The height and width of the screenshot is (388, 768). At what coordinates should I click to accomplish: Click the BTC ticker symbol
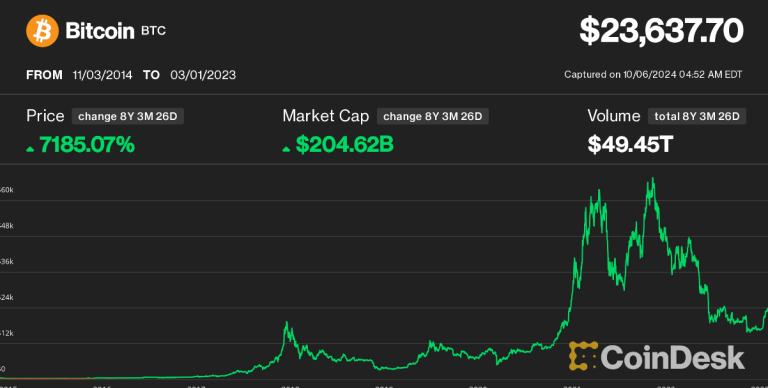click(x=153, y=31)
